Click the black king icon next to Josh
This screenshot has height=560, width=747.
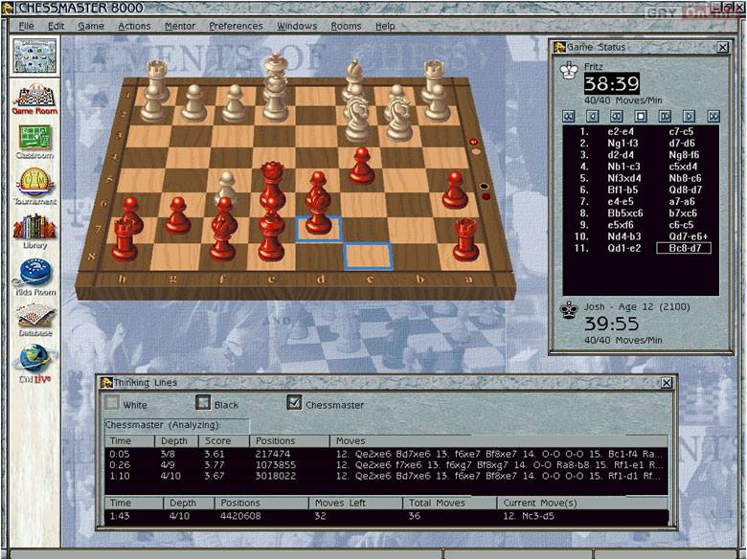point(569,310)
